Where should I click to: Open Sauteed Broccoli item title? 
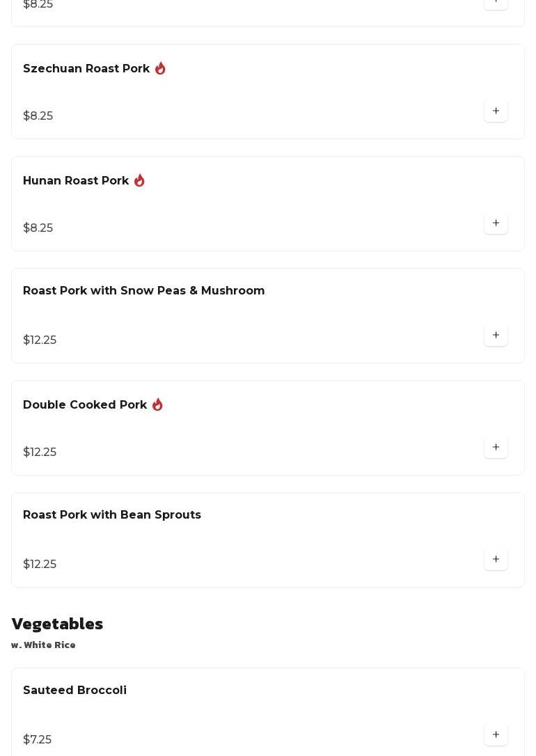click(x=74, y=691)
